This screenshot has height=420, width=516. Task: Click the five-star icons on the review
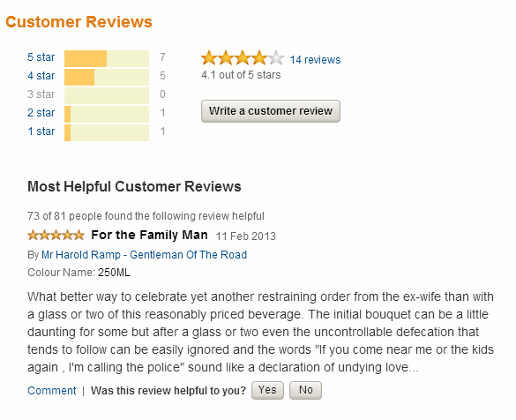56,235
